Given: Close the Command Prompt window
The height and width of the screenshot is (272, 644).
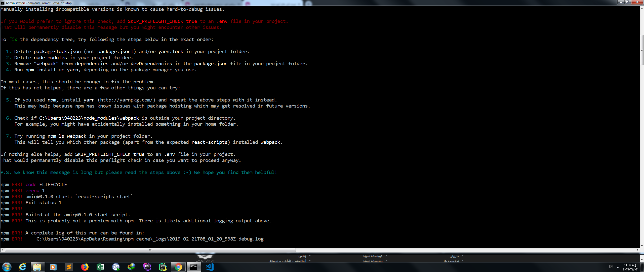Looking at the screenshot, I should (637, 2).
